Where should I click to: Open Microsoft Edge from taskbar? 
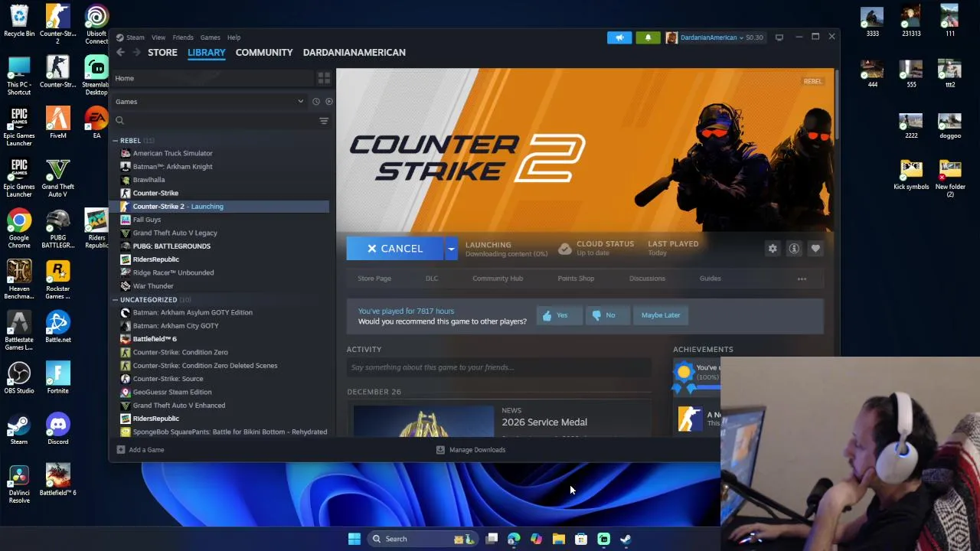(x=514, y=539)
